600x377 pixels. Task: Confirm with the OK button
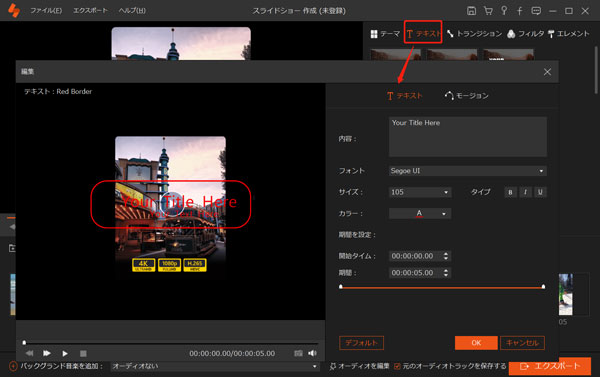[x=476, y=343]
